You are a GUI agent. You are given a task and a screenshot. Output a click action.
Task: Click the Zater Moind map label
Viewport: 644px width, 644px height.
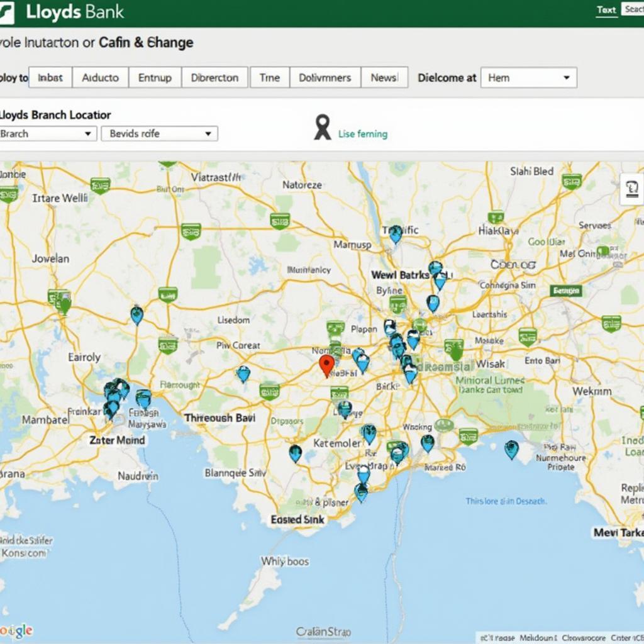(117, 440)
